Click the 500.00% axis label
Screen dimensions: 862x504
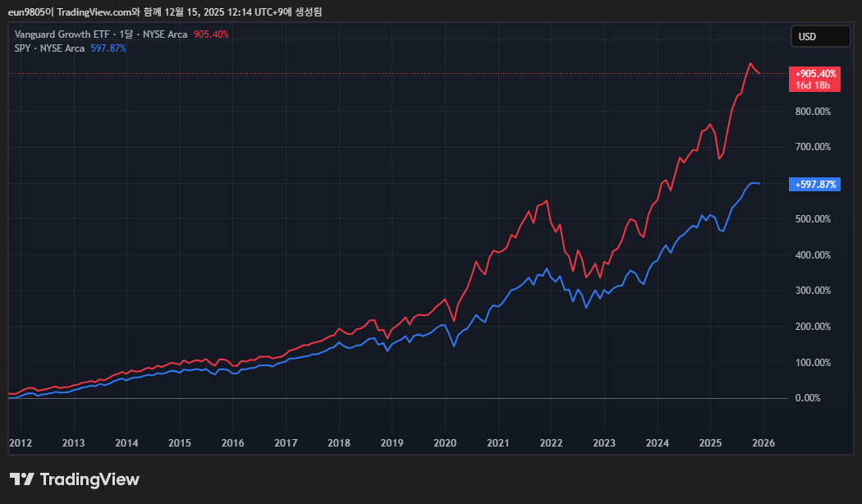[813, 218]
